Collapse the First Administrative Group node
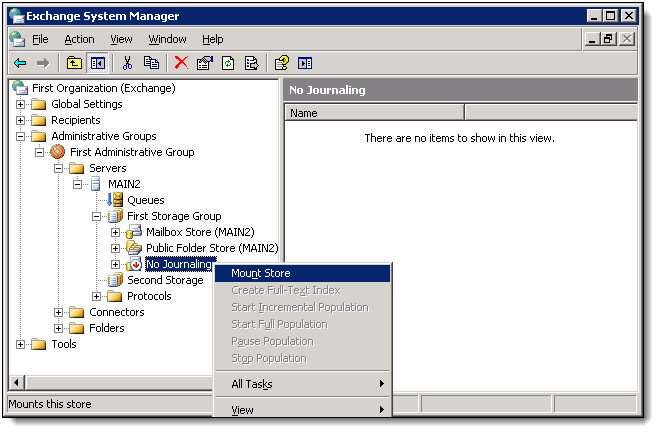This screenshot has height=435, width=661. click(x=39, y=152)
